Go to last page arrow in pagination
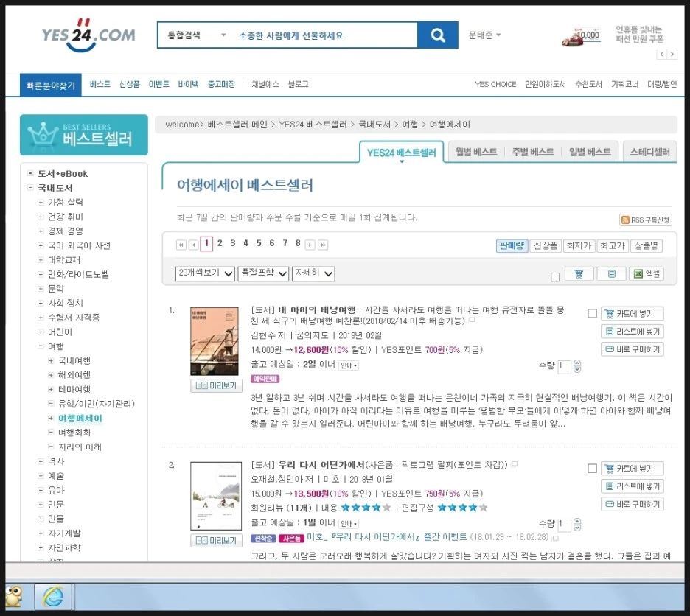Image resolution: width=690 pixels, height=616 pixels. point(323,245)
